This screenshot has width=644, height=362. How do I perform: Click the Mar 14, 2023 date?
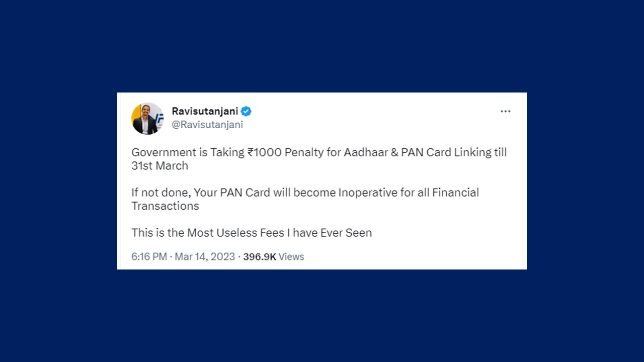pos(205,256)
